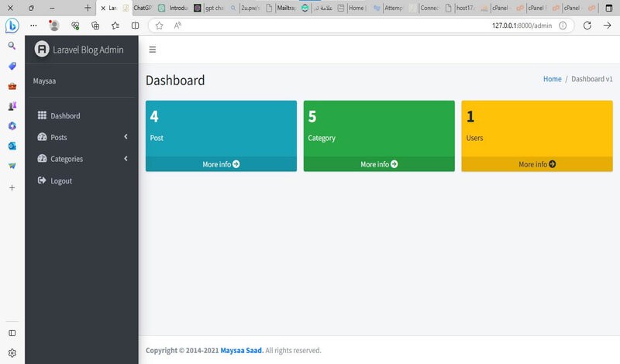Open More info on Post card
Screen dimensions: 620x364
click(x=221, y=164)
